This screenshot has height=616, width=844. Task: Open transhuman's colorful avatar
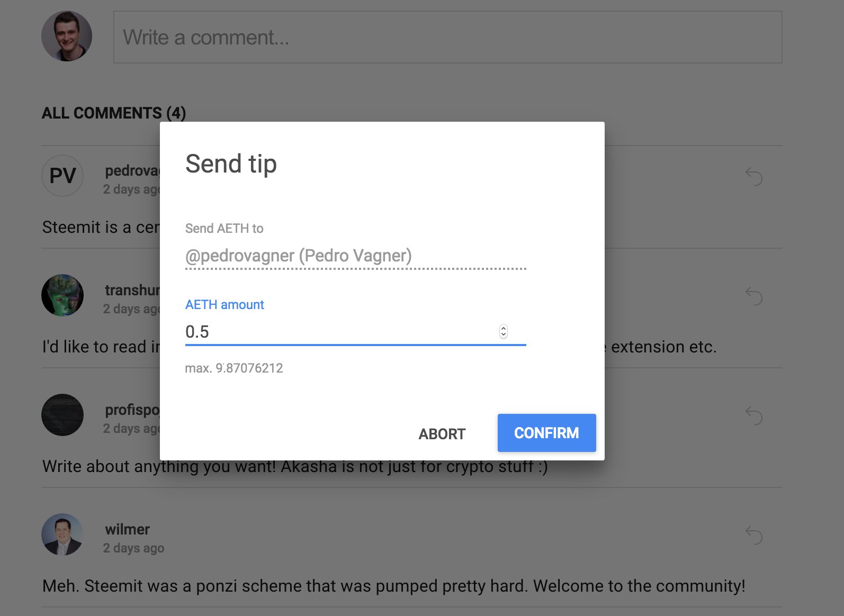[x=62, y=295]
